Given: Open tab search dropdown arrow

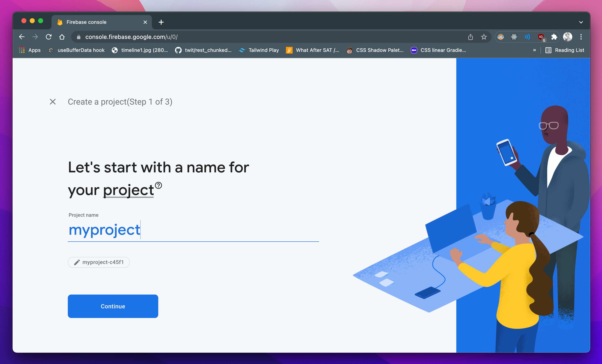Looking at the screenshot, I should pos(581,22).
